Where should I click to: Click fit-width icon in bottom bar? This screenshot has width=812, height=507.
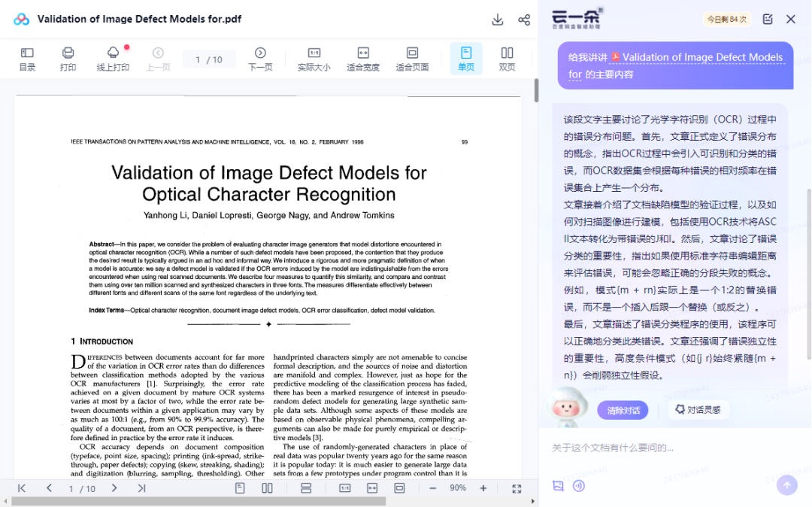point(372,488)
